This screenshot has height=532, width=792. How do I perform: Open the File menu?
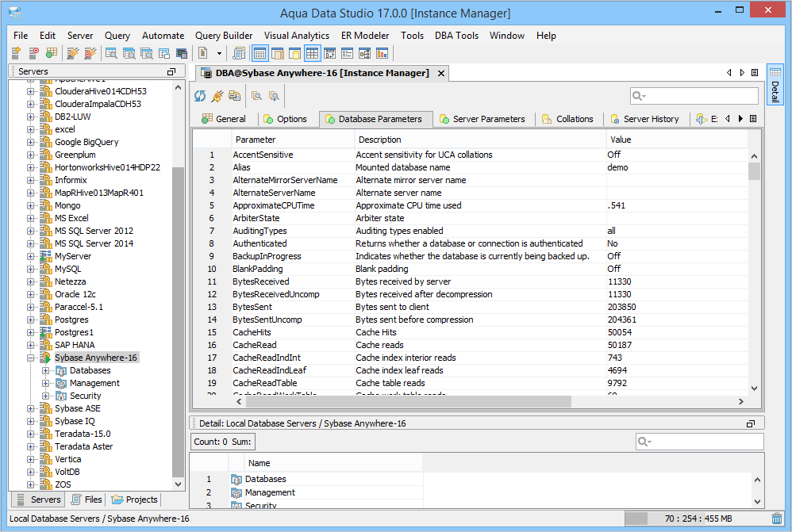pyautogui.click(x=21, y=36)
